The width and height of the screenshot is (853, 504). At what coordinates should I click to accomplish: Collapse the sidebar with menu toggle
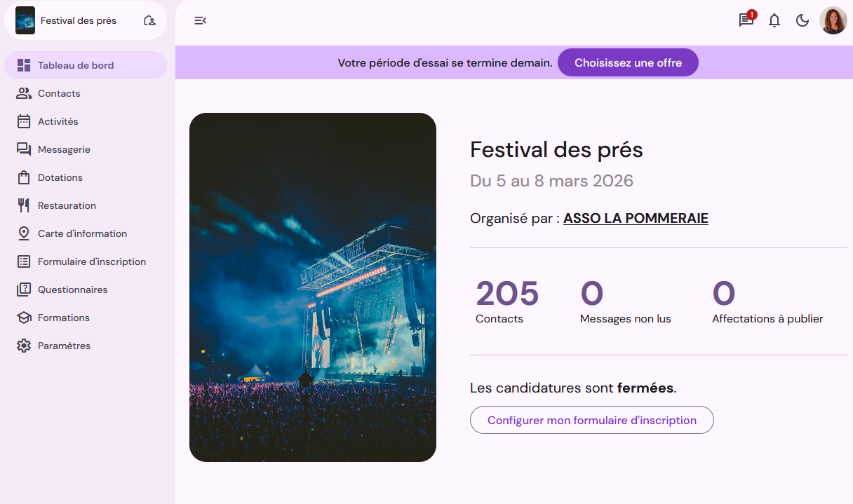pyautogui.click(x=200, y=20)
